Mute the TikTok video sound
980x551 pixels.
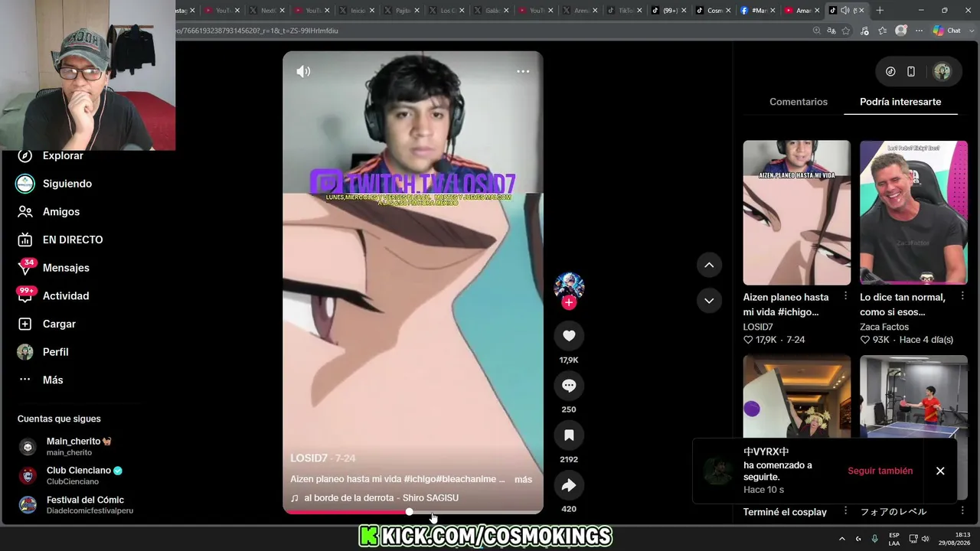point(304,71)
